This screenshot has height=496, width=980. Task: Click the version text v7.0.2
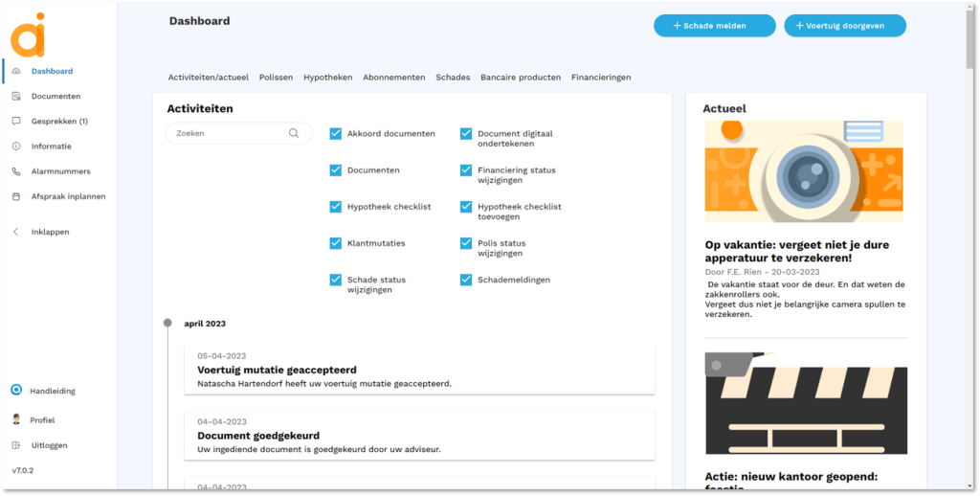(23, 470)
